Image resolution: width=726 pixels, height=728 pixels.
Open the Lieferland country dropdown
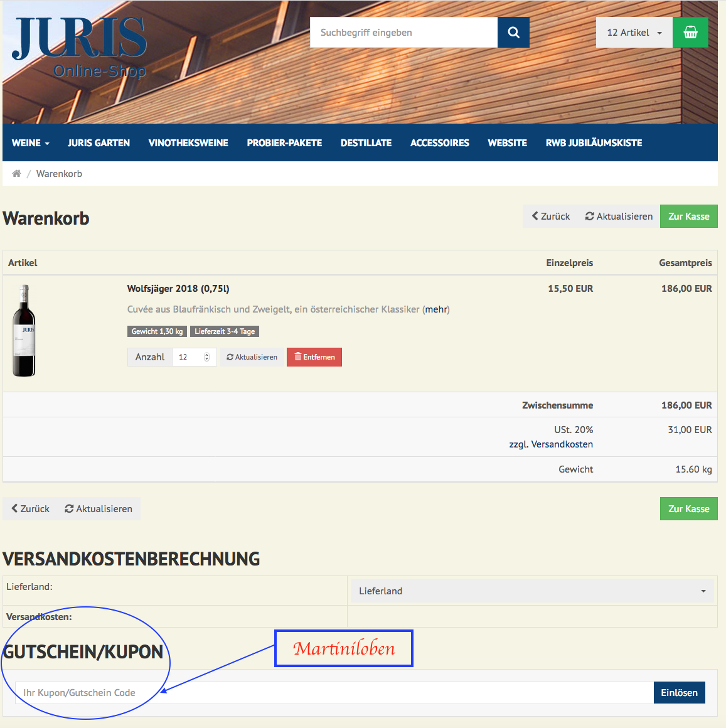532,591
